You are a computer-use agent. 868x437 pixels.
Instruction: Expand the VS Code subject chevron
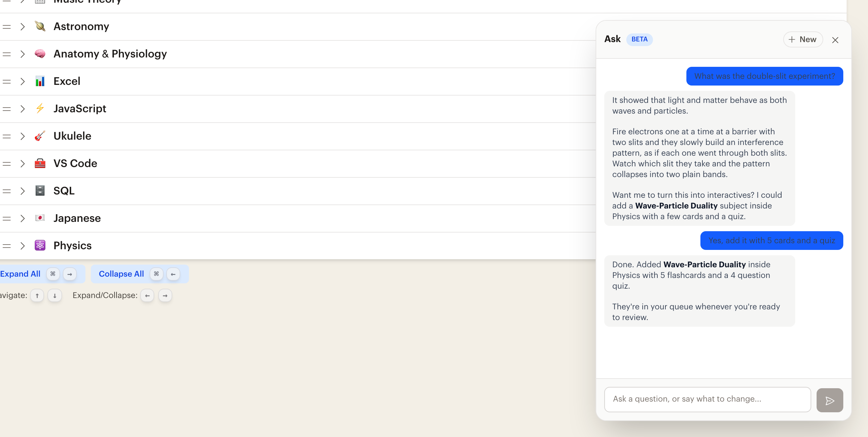[x=23, y=163]
